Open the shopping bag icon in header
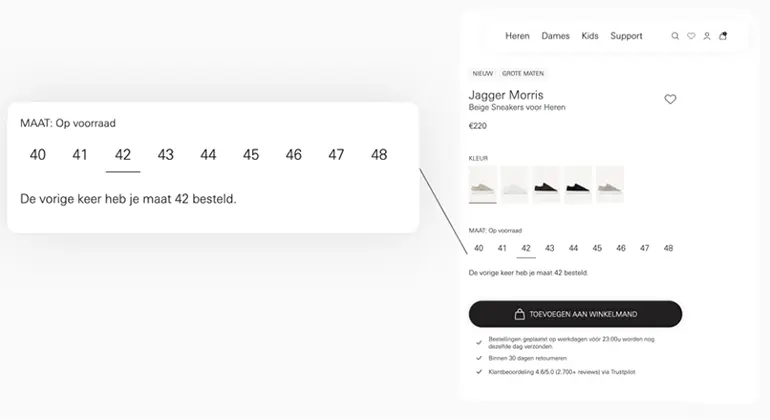Viewport: 770px width, 420px height. (723, 36)
